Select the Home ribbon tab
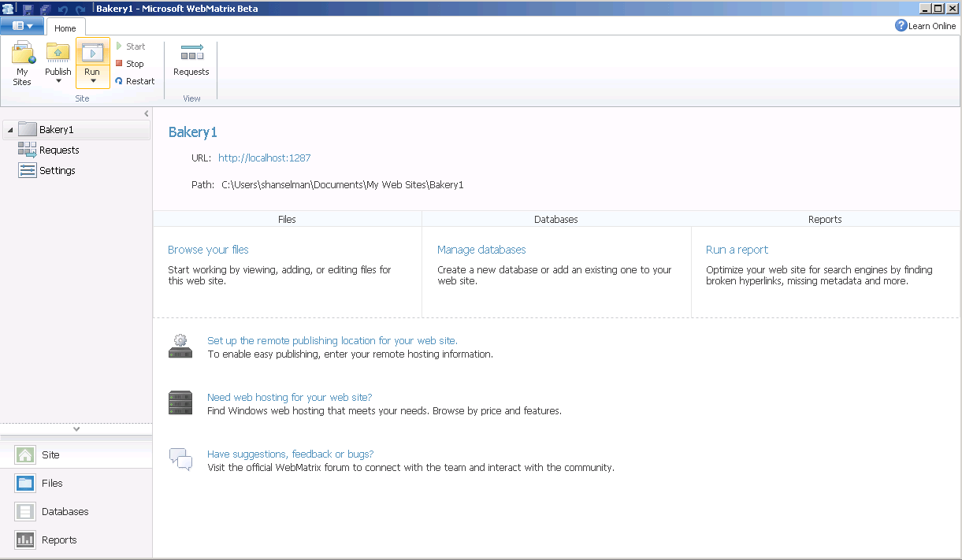The width and height of the screenshot is (962, 560). [65, 28]
